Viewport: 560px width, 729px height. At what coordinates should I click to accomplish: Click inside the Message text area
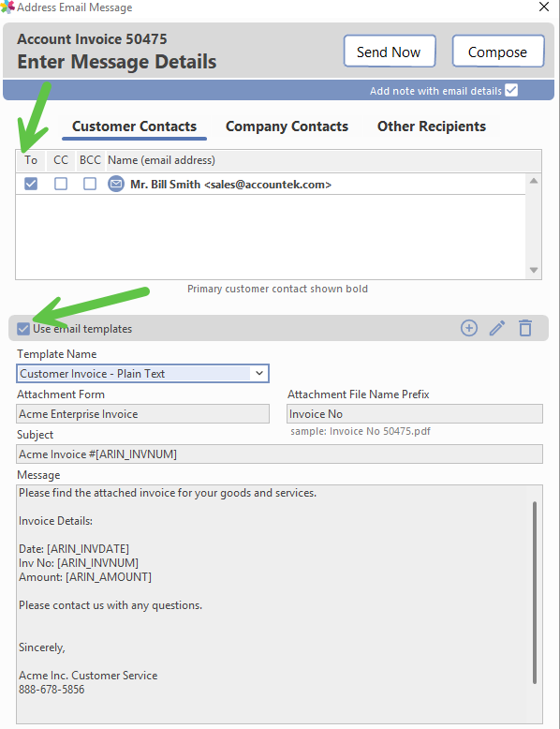tap(279, 604)
